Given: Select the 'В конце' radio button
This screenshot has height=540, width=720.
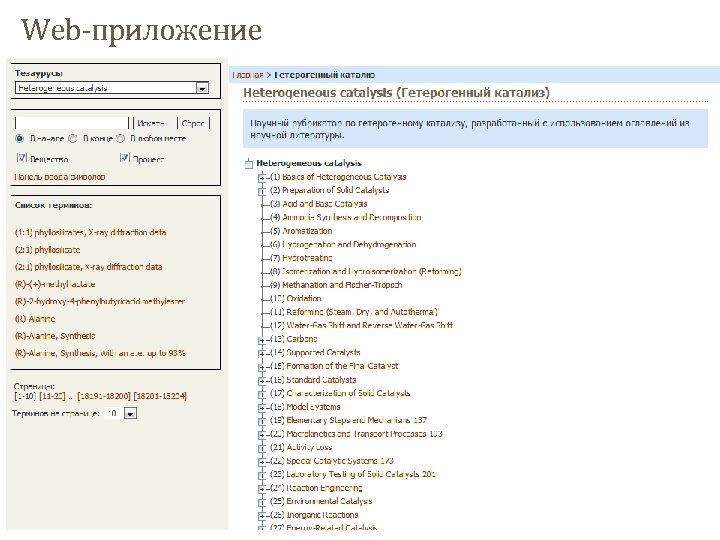Looking at the screenshot, I should (73, 138).
